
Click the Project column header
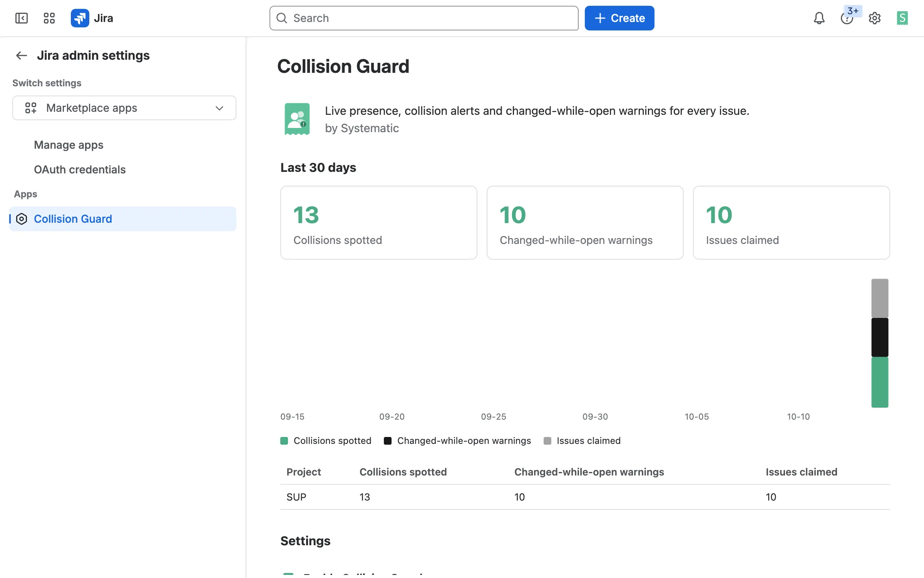(303, 472)
